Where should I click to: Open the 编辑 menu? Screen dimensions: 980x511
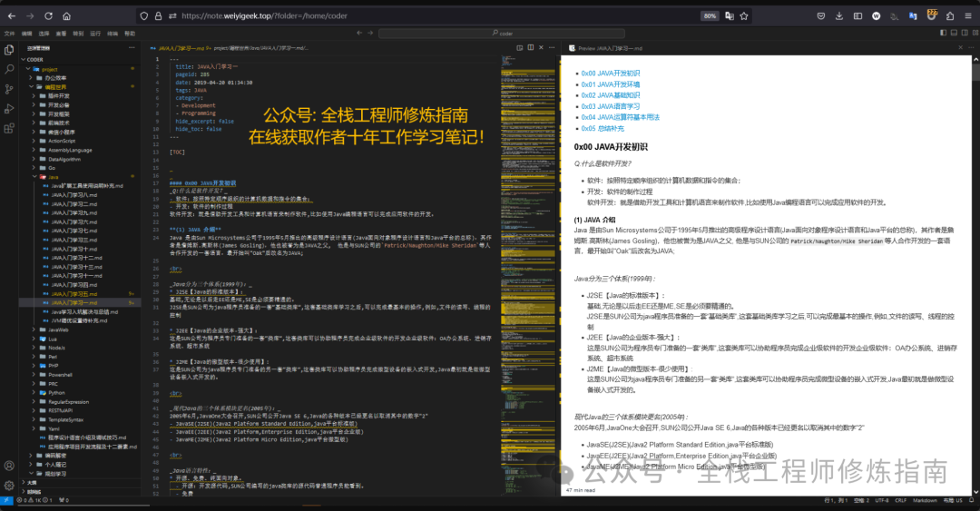click(27, 34)
